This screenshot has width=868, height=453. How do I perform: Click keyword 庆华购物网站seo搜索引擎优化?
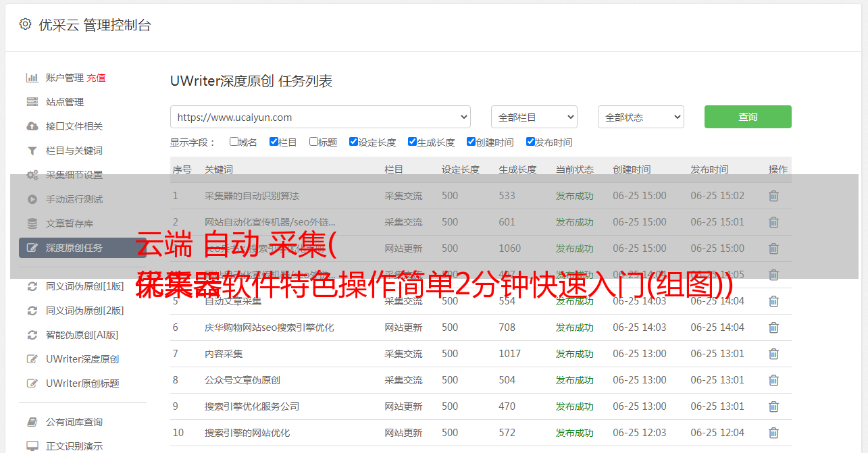270,327
